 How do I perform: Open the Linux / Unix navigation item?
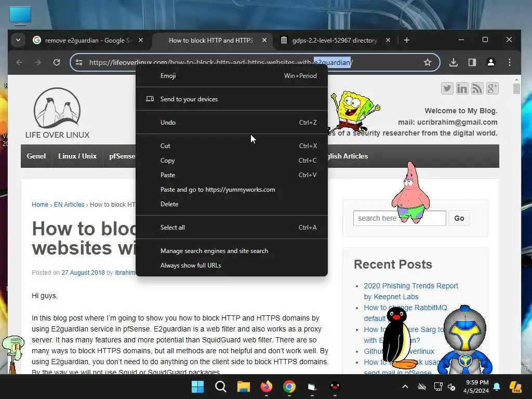tap(77, 156)
